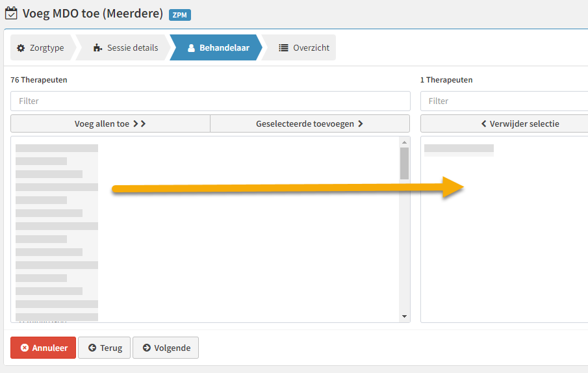This screenshot has width=588, height=373.
Task: Click the puzzle icon on Sessie details step
Action: [98, 47]
